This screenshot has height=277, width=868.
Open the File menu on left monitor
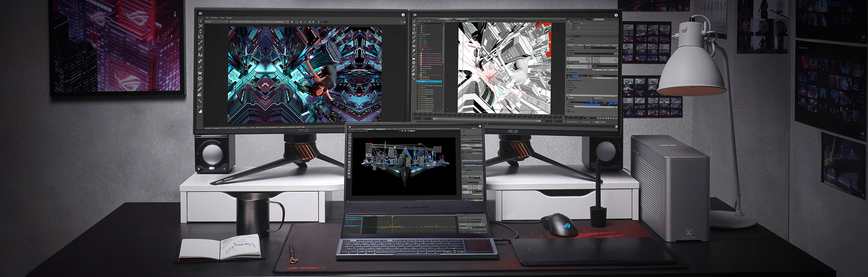207,18
